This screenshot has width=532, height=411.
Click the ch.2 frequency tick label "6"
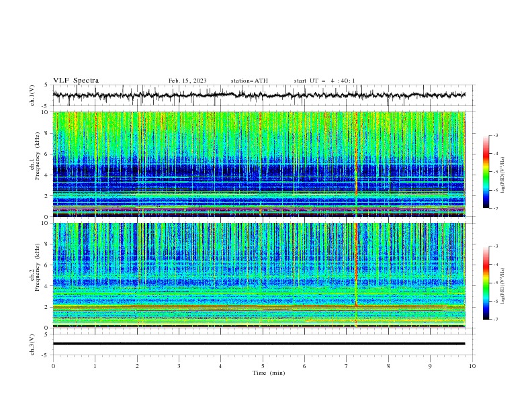(x=46, y=265)
